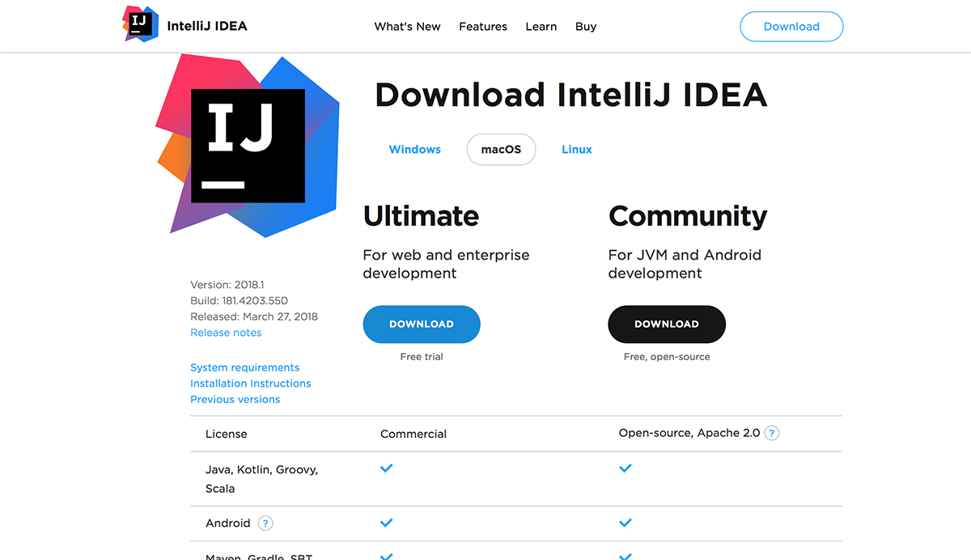This screenshot has width=971, height=560.
Task: Open the Features menu item
Action: coord(483,26)
